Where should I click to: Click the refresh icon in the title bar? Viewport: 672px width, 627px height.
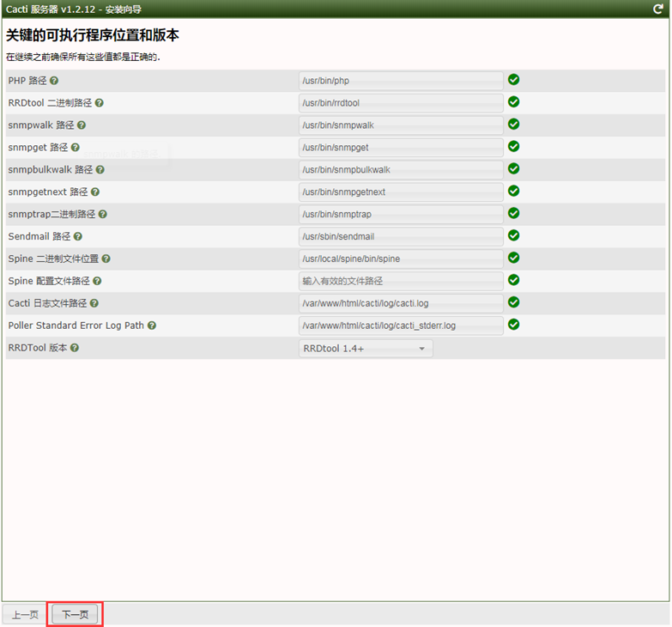click(x=657, y=9)
